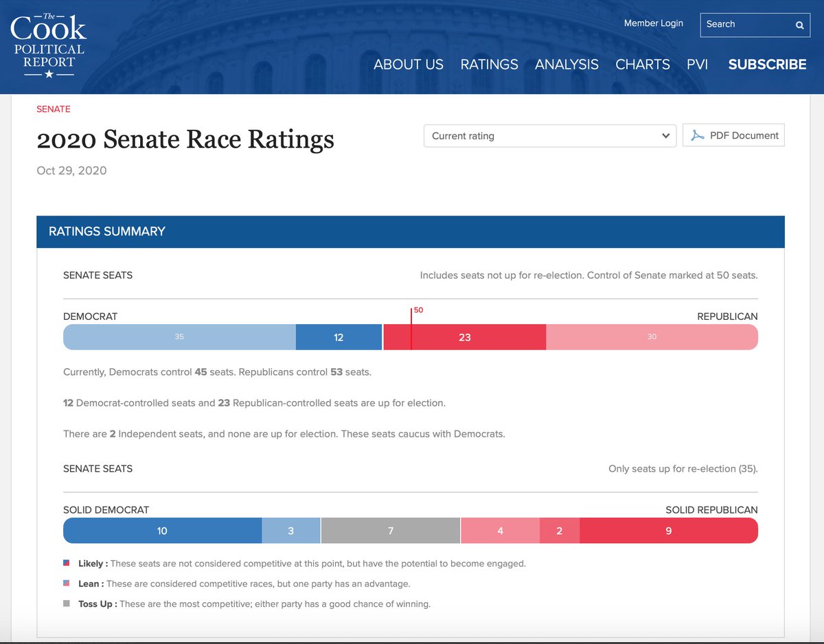This screenshot has height=644, width=824.
Task: Click the 2020 Senate Race Ratings heading
Action: (185, 139)
